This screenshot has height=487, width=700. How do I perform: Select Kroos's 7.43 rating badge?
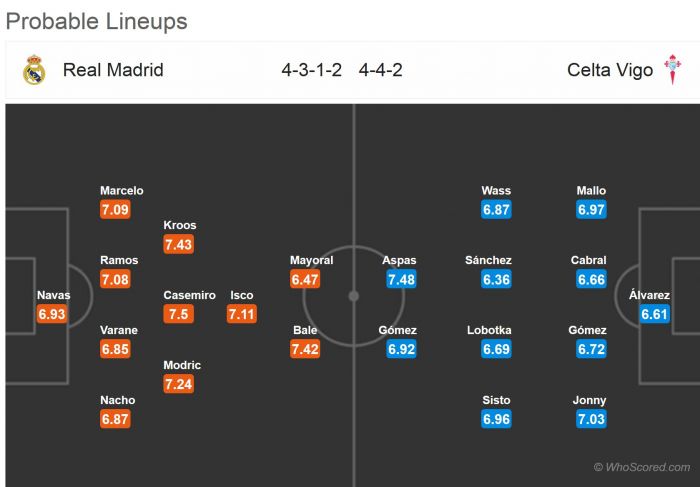pos(179,244)
